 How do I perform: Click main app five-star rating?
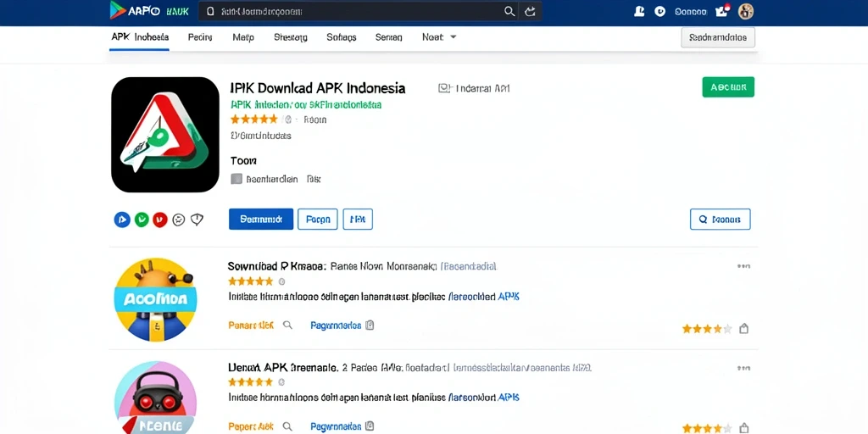(253, 119)
